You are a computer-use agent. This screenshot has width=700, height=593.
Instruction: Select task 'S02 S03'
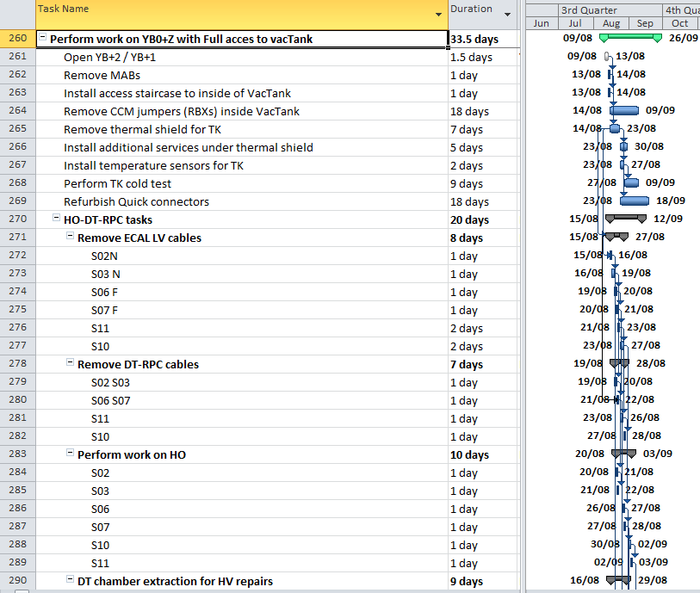(111, 383)
